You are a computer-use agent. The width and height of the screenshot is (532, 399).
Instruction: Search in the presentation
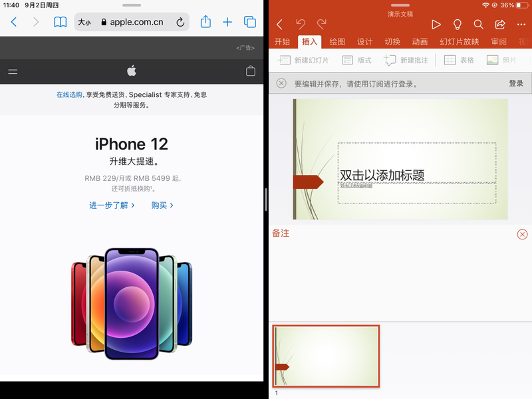point(478,25)
